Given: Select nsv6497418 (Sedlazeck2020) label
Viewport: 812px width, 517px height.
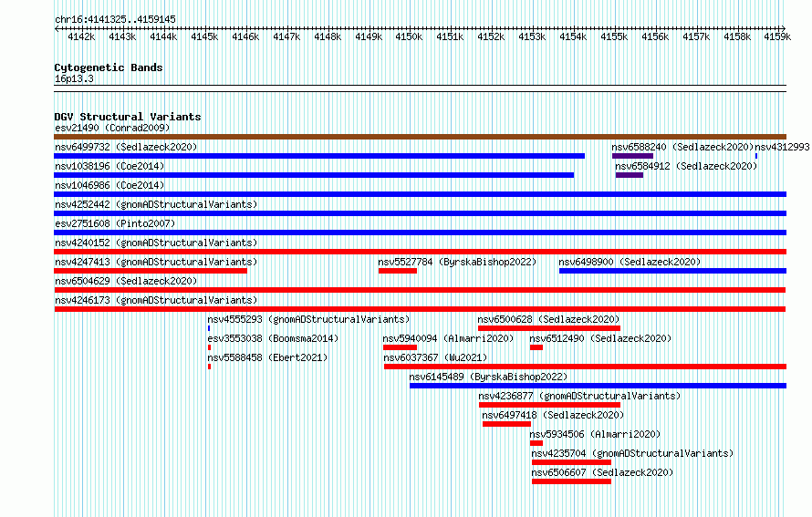Looking at the screenshot, I should [553, 415].
